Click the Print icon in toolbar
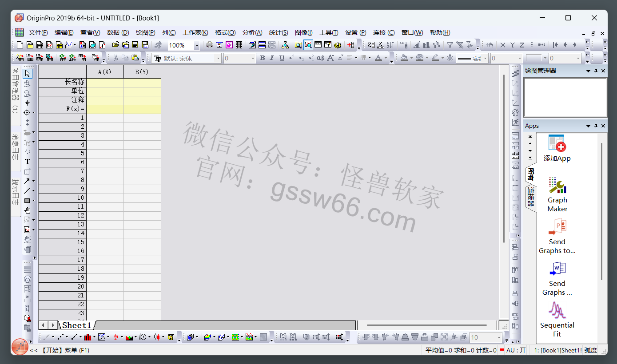 pos(210,45)
